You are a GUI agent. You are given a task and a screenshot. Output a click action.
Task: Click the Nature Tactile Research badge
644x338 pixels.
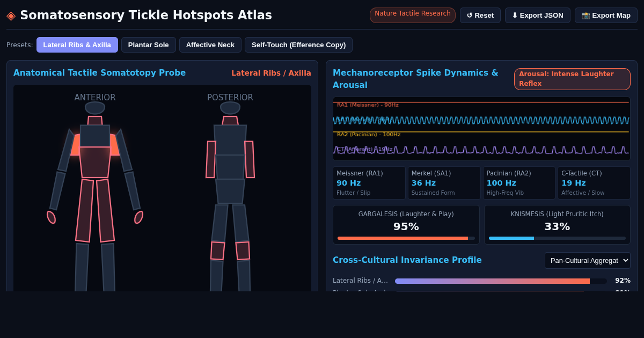coord(413,14)
